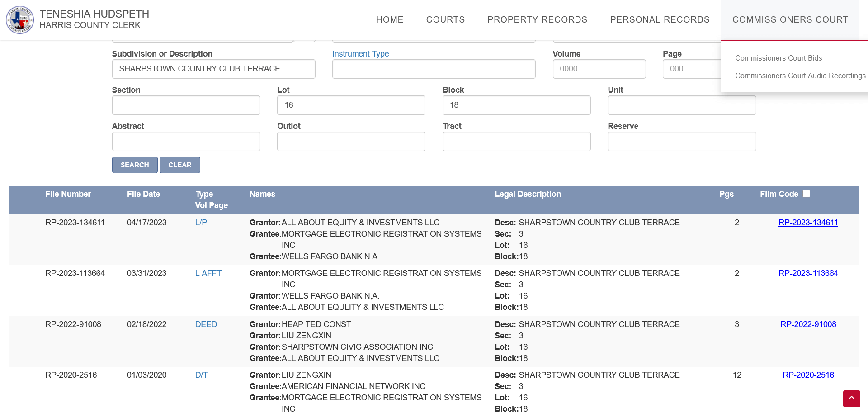Open film code link RP-2023-113664
Image resolution: width=868 pixels, height=413 pixels.
[x=808, y=273]
